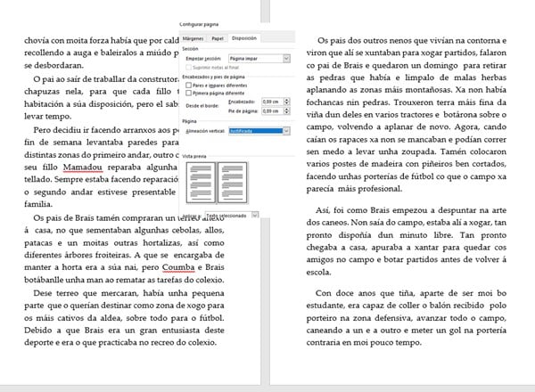The width and height of the screenshot is (535, 392).
Task: Increase the Encabezado distance with up arrow
Action: point(288,99)
